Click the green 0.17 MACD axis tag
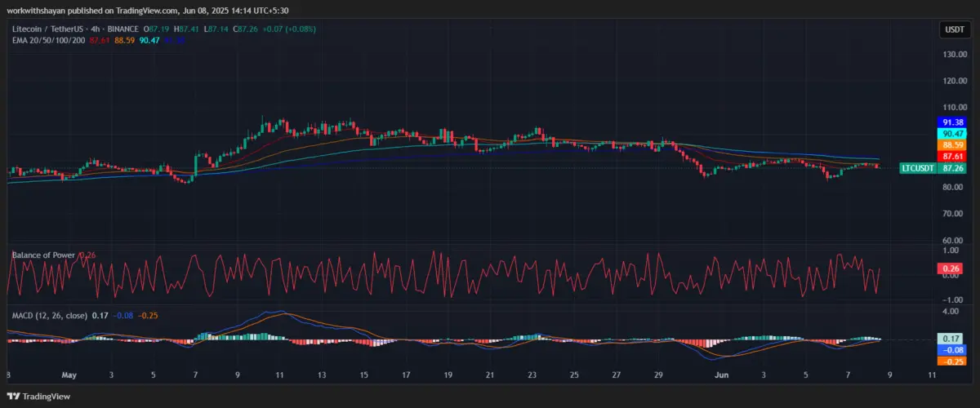The width and height of the screenshot is (980, 408). tap(951, 339)
